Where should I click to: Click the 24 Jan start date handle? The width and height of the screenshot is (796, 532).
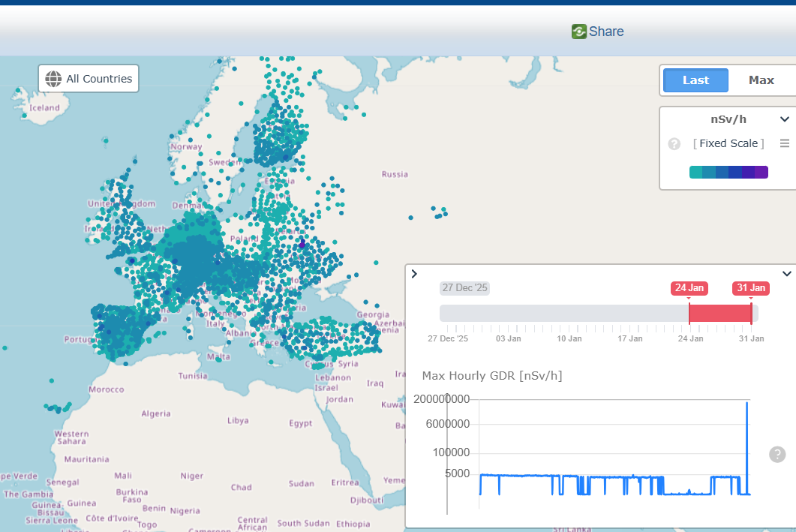tap(689, 289)
